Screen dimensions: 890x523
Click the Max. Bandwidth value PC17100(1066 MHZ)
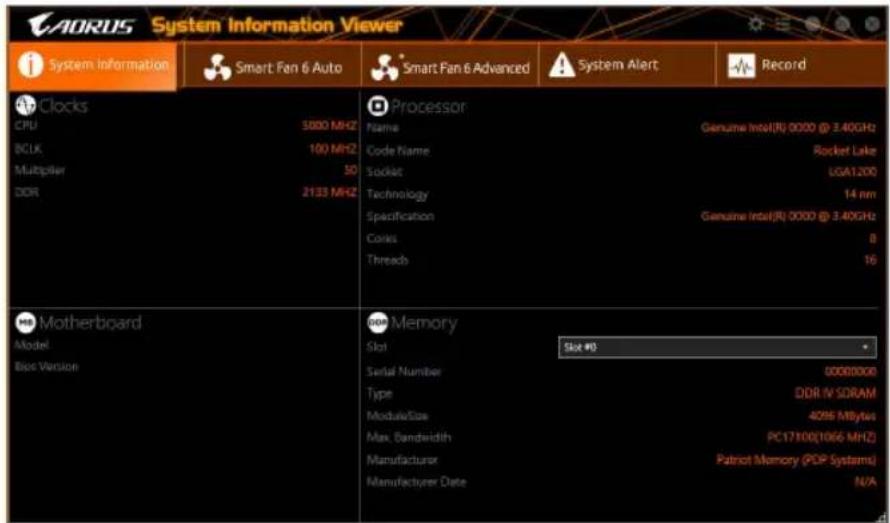tap(822, 437)
